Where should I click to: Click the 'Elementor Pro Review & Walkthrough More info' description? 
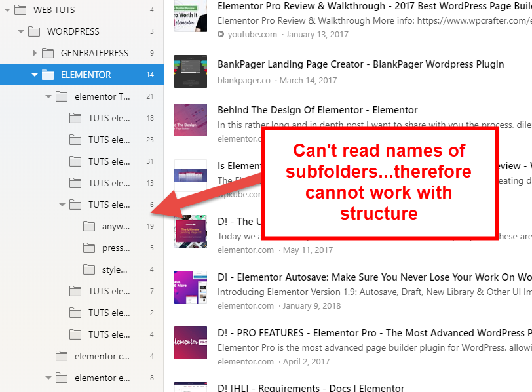click(375, 21)
